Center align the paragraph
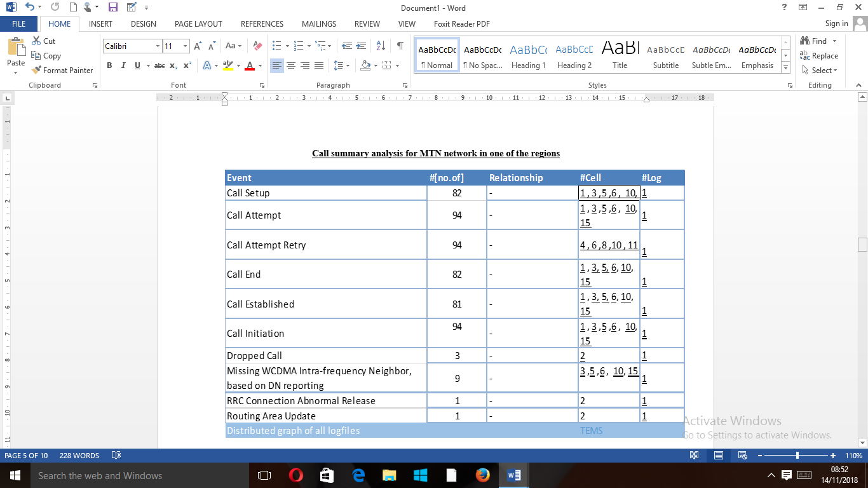 pos(291,65)
